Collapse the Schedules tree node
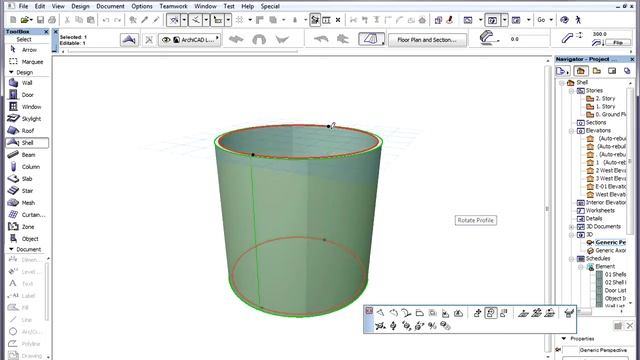 click(x=571, y=259)
